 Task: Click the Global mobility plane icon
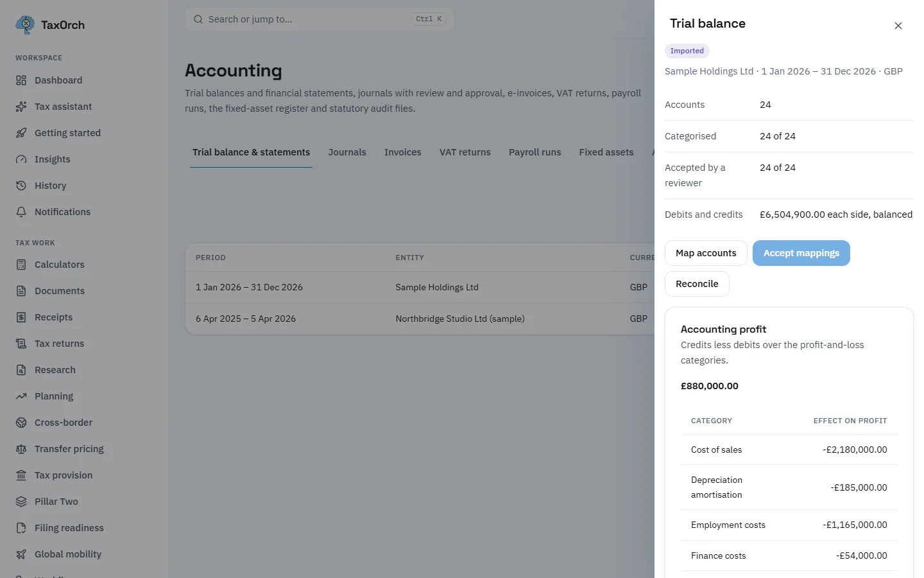point(21,554)
